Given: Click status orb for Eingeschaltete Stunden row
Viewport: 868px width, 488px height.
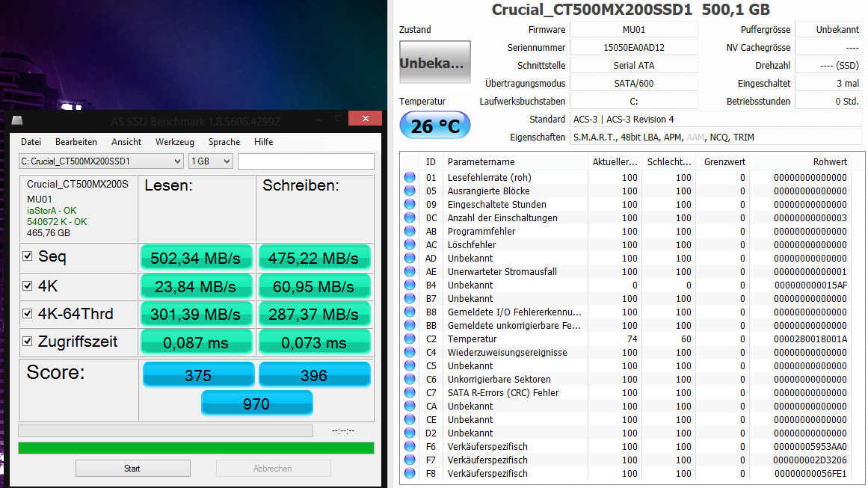Looking at the screenshot, I should (410, 203).
